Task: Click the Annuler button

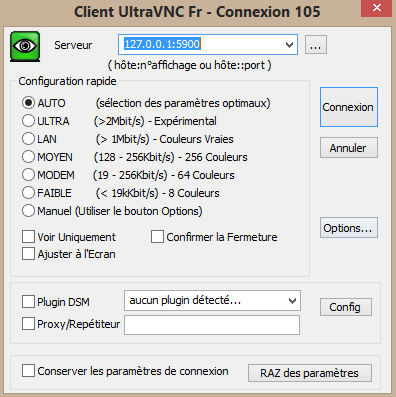Action: click(x=349, y=147)
